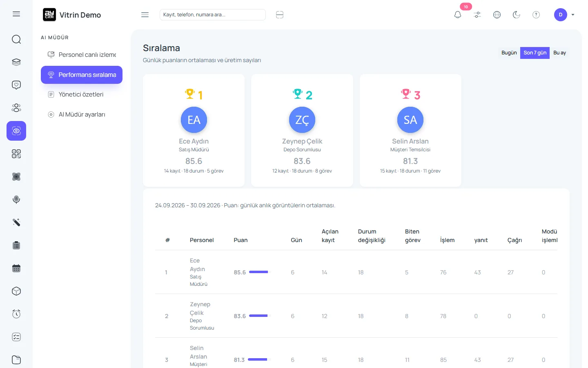588x368 pixels.
Task: Click Selin Arslan's SA avatar card
Action: (x=410, y=120)
